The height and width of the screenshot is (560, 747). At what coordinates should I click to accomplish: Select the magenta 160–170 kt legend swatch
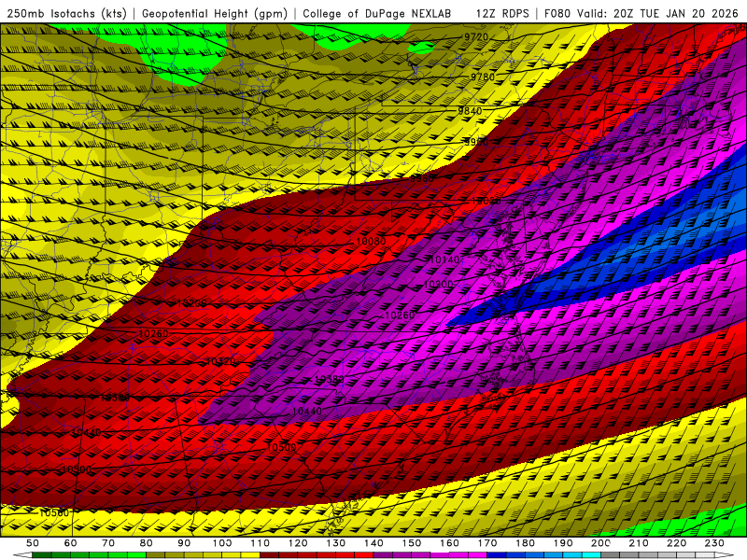pyautogui.click(x=468, y=555)
